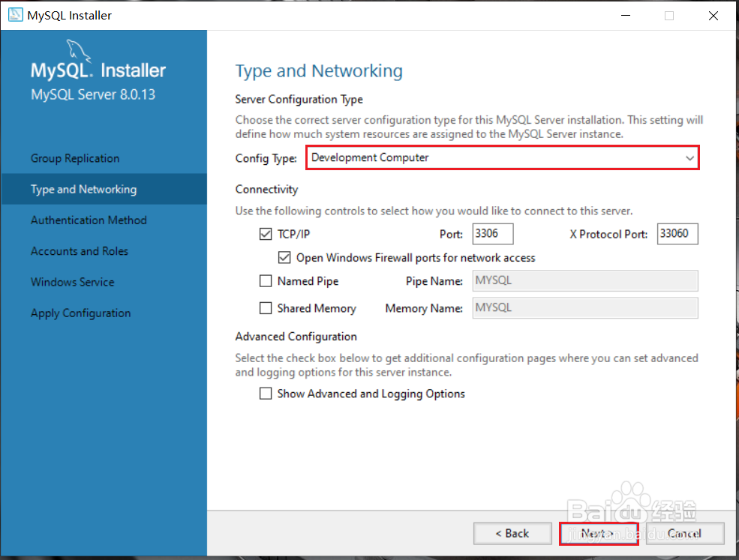Click the MySQL dolphin logo in sidebar

(x=78, y=51)
